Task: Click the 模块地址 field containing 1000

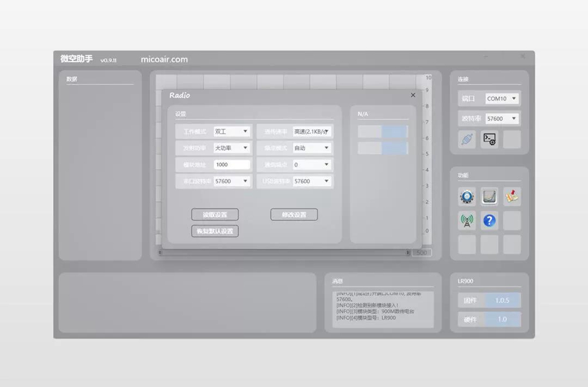Action: [232, 165]
